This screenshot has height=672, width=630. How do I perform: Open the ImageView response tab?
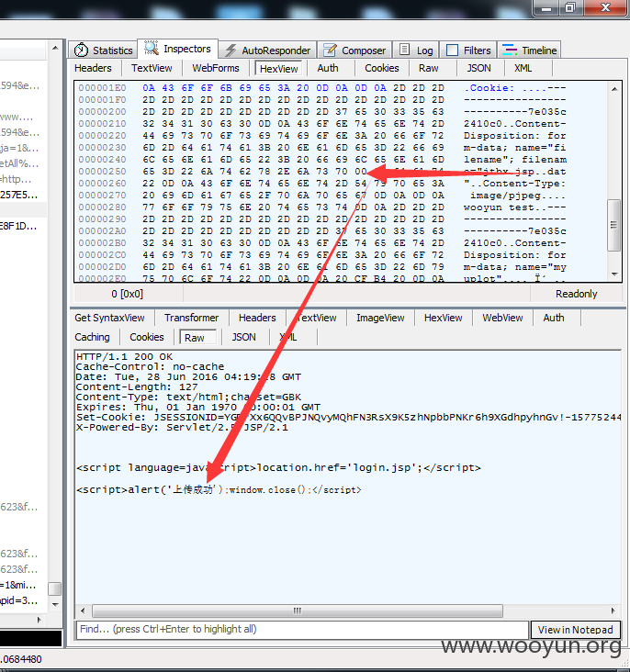click(380, 318)
